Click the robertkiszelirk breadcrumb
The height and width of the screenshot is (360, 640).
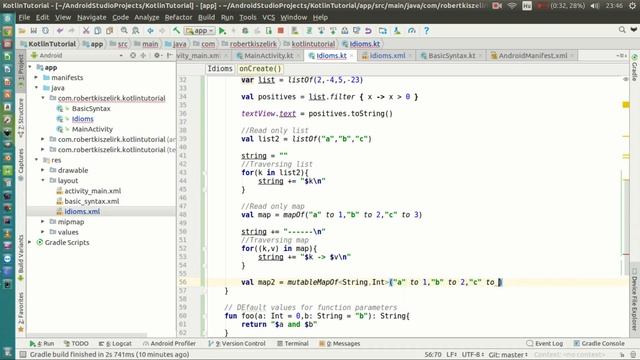pos(249,44)
